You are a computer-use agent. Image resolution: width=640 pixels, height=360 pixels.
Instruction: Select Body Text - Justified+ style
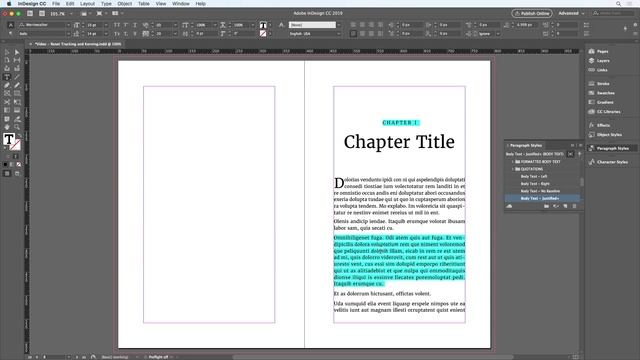pyautogui.click(x=542, y=198)
